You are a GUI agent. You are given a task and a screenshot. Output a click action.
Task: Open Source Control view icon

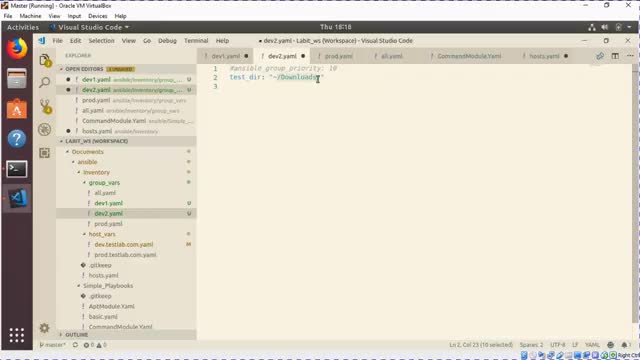pyautogui.click(x=45, y=107)
